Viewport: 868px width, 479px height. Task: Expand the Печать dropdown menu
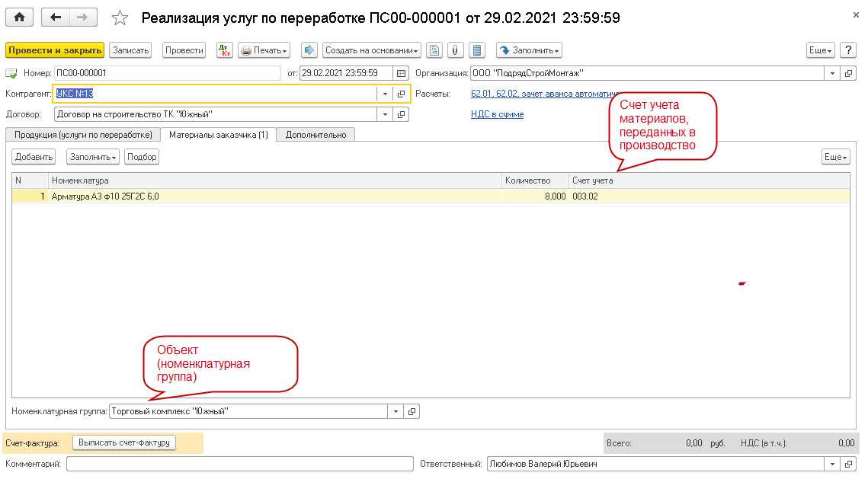click(264, 50)
